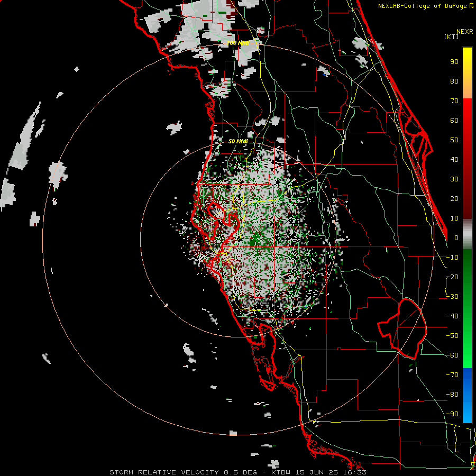Click the NEXLAB-College of DuPage title text
Screen dimensions: 476x476
point(425,6)
